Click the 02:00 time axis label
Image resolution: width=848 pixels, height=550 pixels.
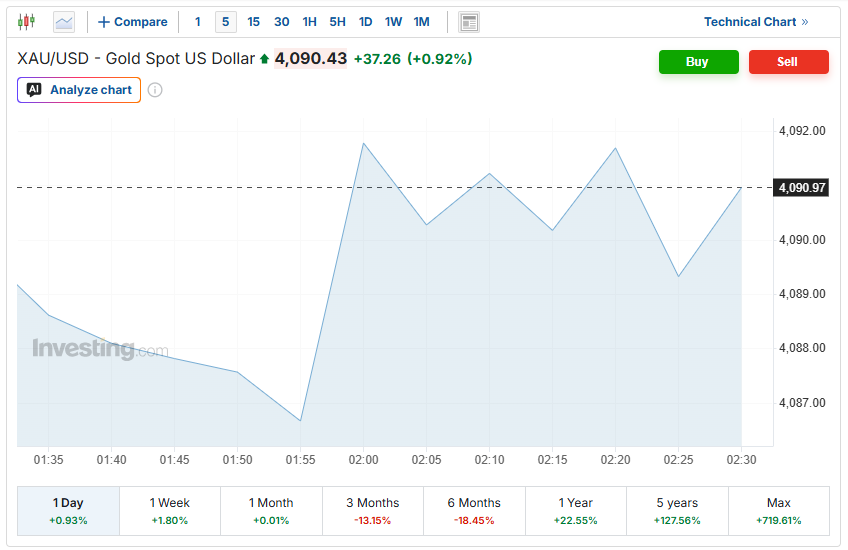[363, 460]
